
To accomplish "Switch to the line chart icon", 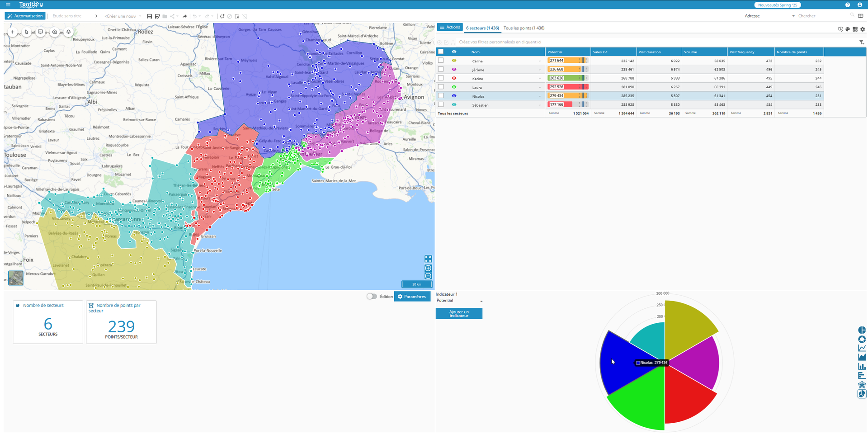I will pos(862,348).
